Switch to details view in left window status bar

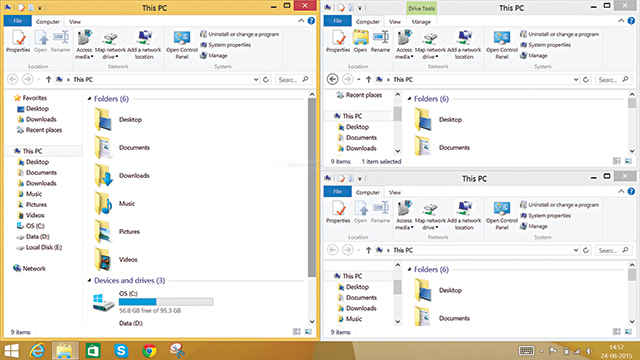pyautogui.click(x=297, y=332)
